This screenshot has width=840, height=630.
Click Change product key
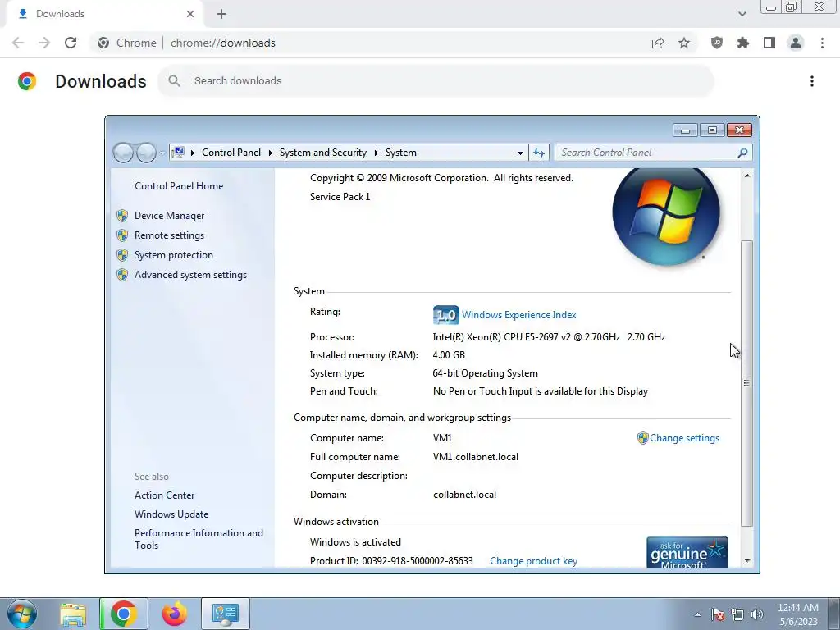coord(533,561)
